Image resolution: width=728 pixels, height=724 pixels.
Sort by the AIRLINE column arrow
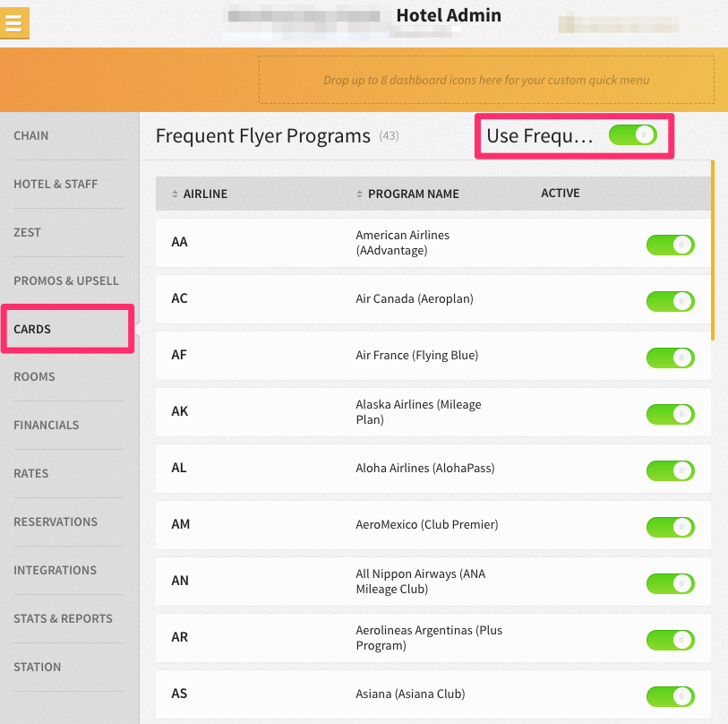tap(175, 194)
